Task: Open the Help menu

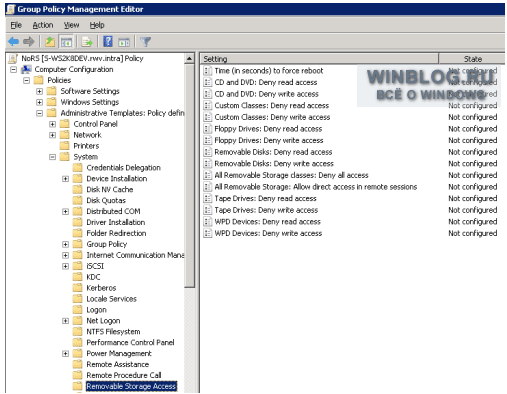Action: (x=97, y=25)
